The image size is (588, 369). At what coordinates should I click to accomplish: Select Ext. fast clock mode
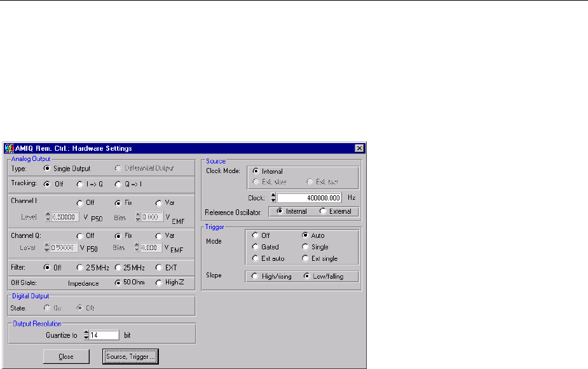click(310, 182)
